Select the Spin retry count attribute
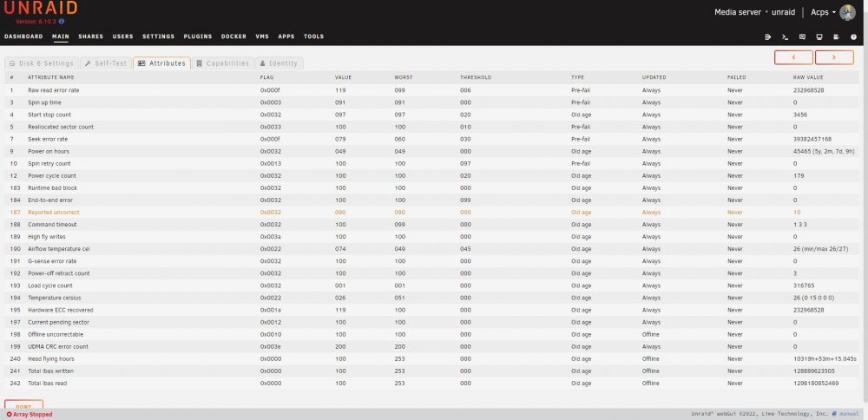Image resolution: width=868 pixels, height=420 pixels. coord(49,163)
